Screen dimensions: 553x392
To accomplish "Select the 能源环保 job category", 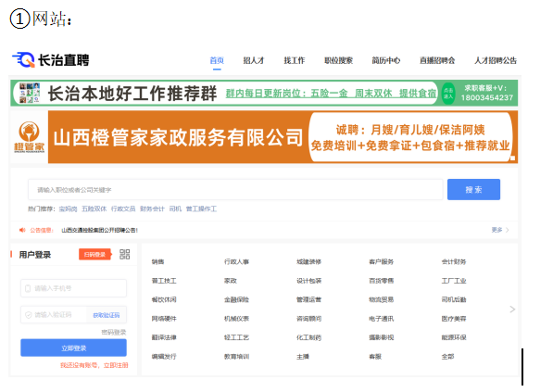I will pos(454,337).
